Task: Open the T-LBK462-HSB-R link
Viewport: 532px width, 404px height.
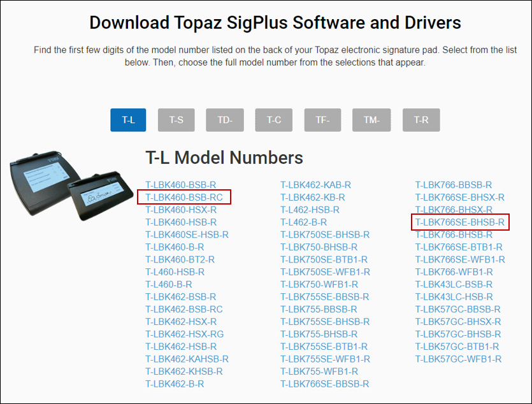Action: click(181, 347)
